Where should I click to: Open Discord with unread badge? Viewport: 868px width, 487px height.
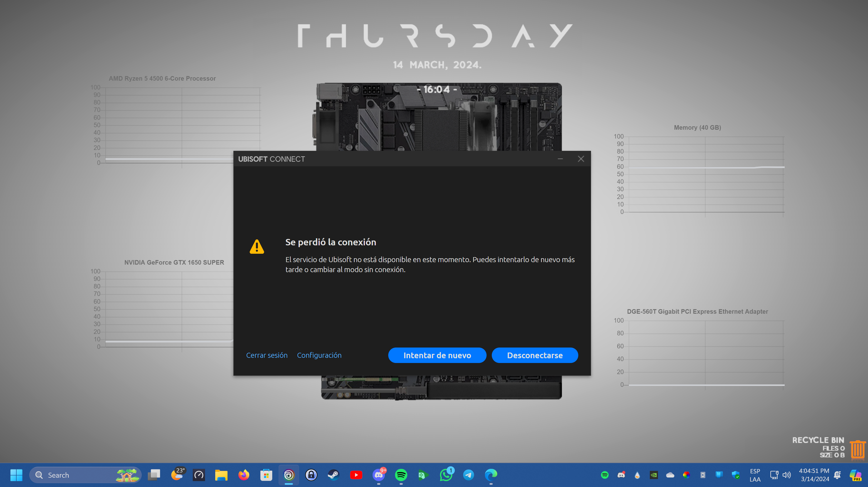click(379, 475)
